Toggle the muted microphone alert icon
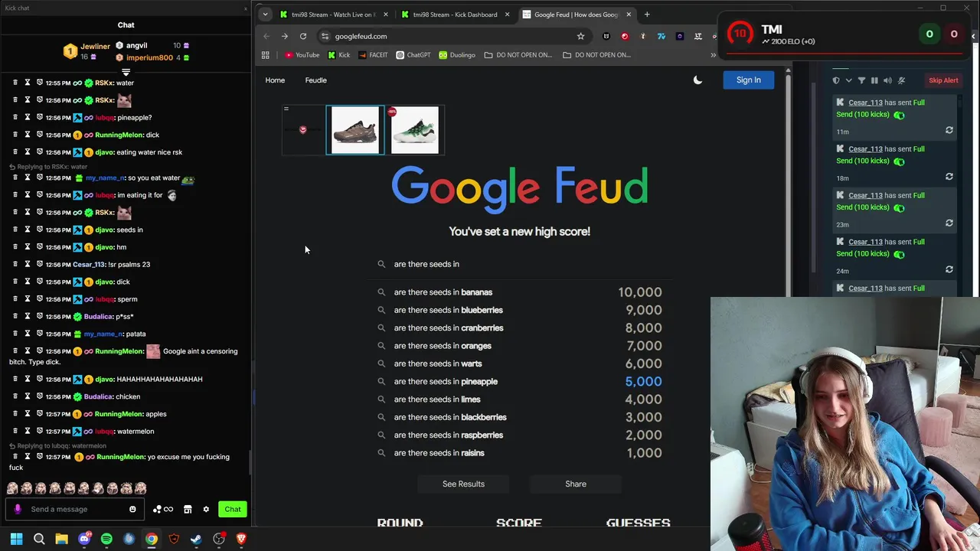Viewport: 980px width, 551px height. 901,80
